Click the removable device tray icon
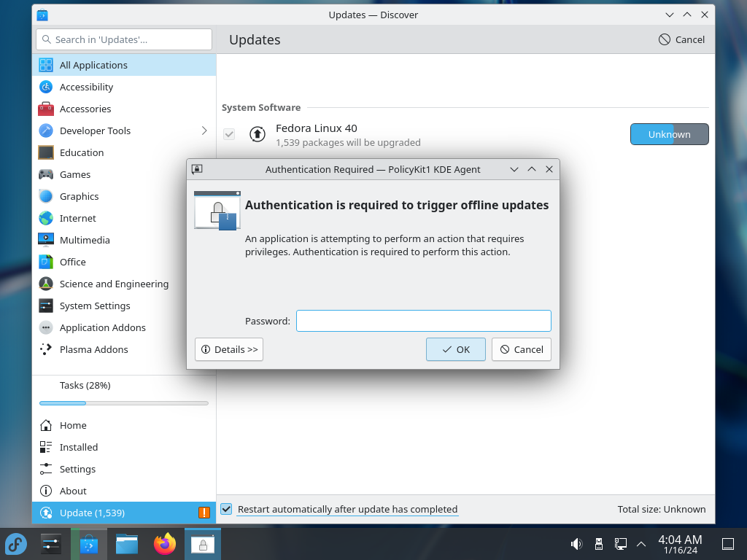Image resolution: width=747 pixels, height=560 pixels. (x=599, y=544)
